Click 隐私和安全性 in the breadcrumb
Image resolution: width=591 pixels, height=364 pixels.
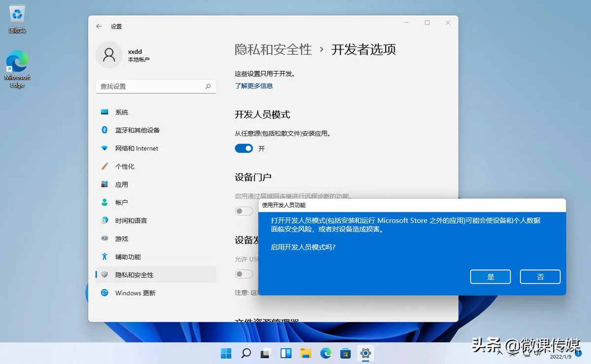tap(273, 49)
